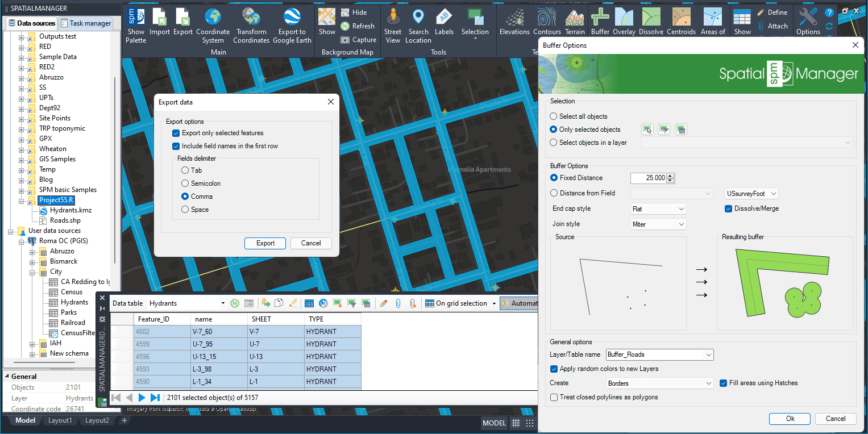The height and width of the screenshot is (434, 868).
Task: Switch to the Task manager tab
Action: [x=86, y=23]
